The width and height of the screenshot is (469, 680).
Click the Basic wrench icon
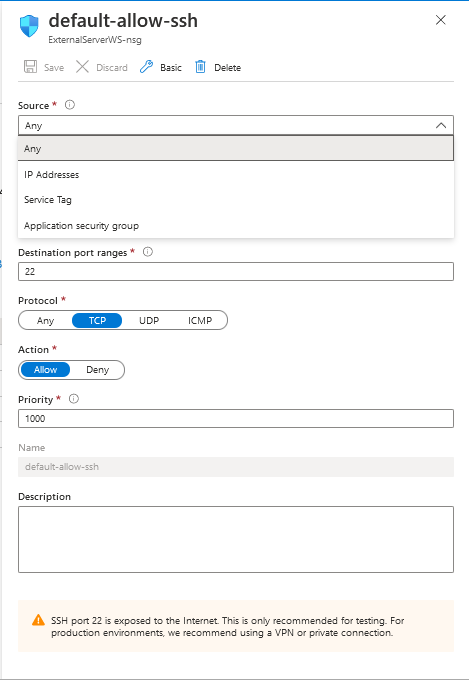[x=146, y=67]
